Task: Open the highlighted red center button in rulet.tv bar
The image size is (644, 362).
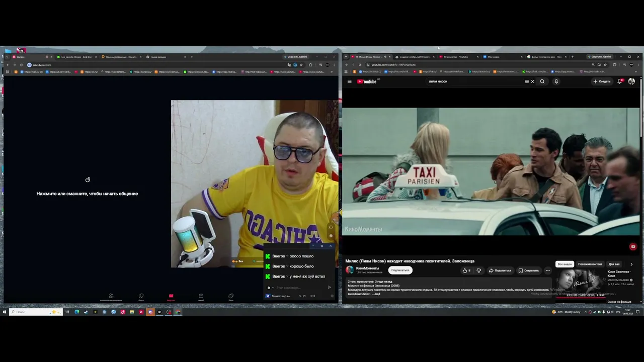Action: [x=171, y=297]
